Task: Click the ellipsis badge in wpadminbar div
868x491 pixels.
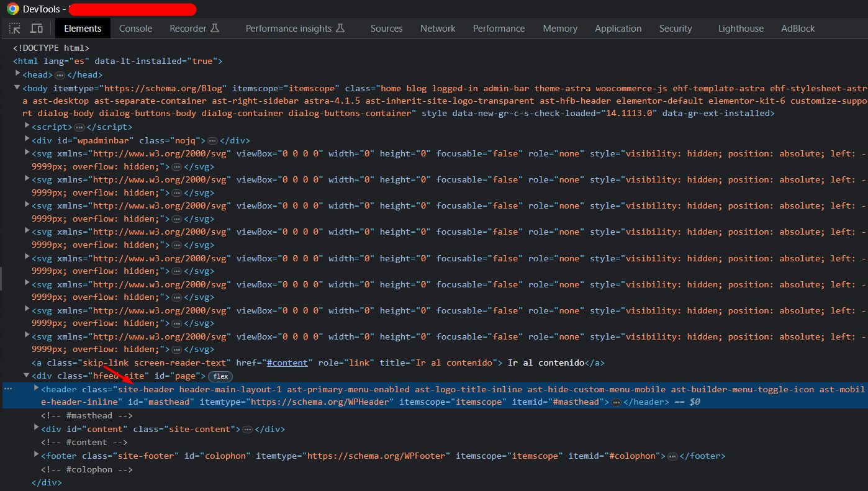Action: coord(213,141)
